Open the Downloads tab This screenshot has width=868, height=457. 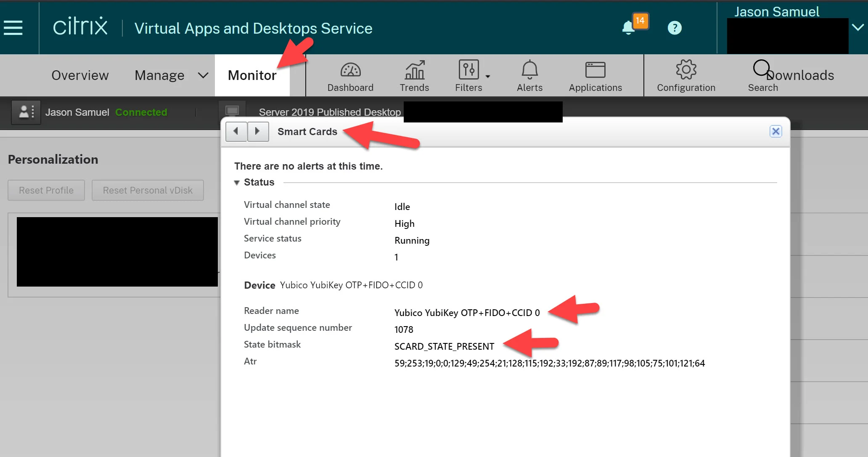tap(800, 75)
